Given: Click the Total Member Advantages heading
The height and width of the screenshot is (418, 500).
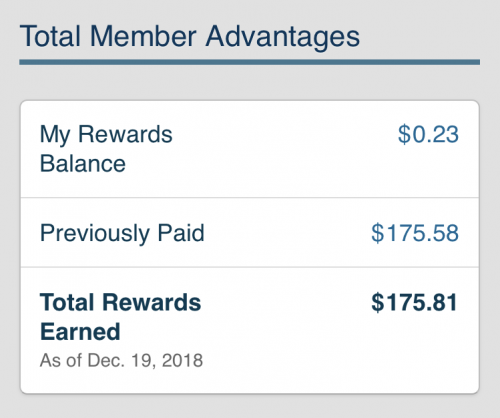Looking at the screenshot, I should click(x=190, y=37).
